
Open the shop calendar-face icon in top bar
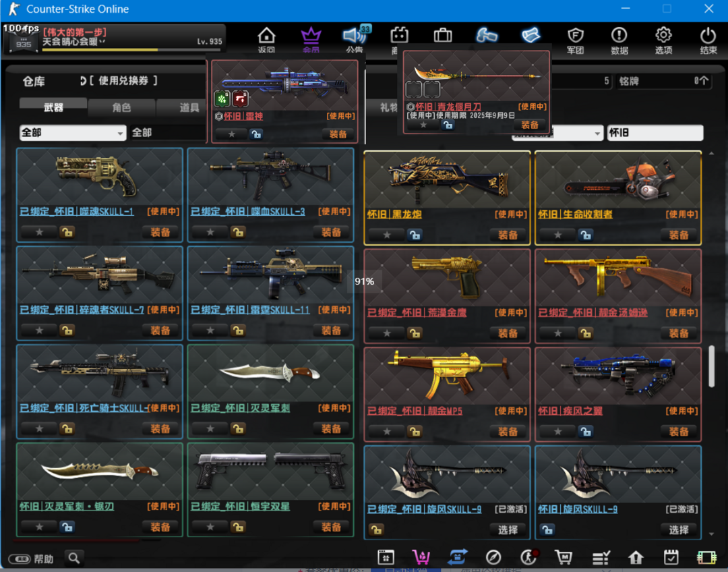coord(399,35)
